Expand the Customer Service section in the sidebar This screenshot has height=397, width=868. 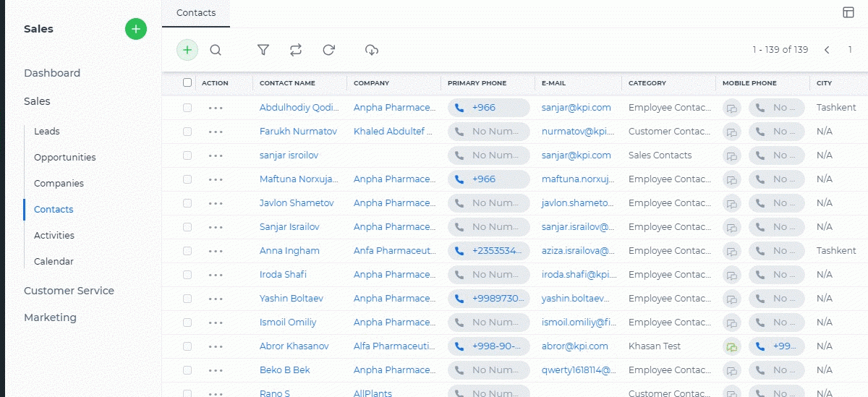69,291
